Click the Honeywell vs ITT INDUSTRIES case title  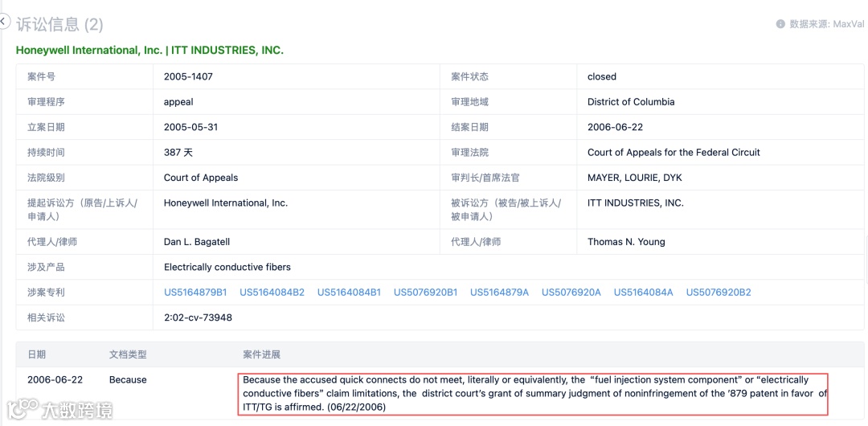coord(149,50)
